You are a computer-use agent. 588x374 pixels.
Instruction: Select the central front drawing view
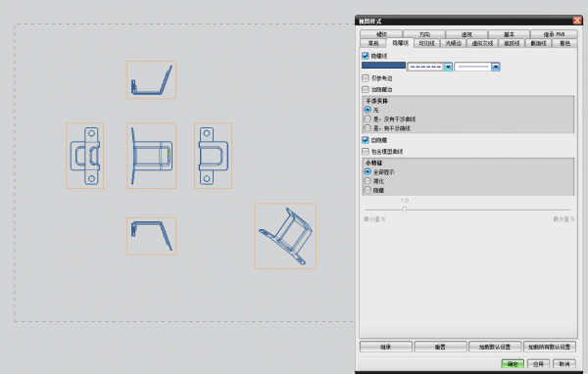point(152,156)
